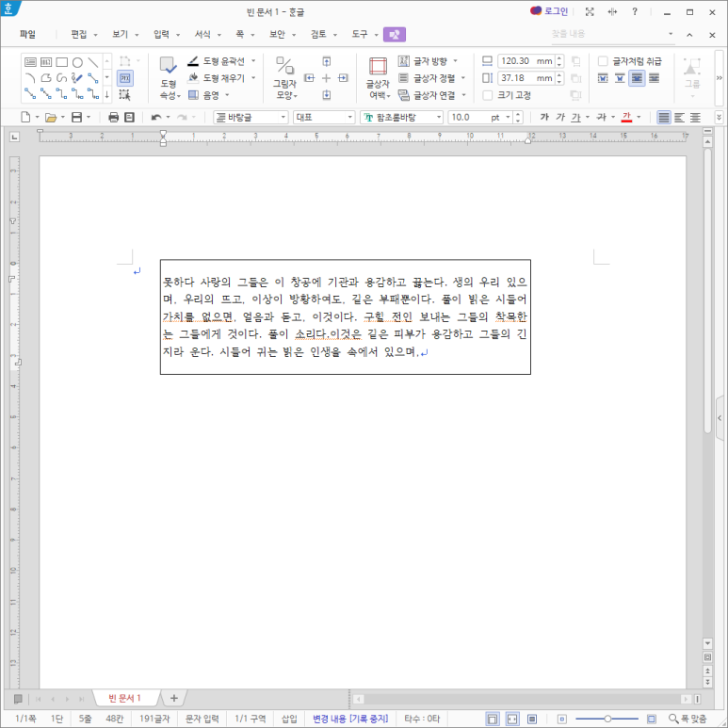Enable 크기 고정 size lock checkbox
This screenshot has height=728, width=728.
(x=488, y=95)
